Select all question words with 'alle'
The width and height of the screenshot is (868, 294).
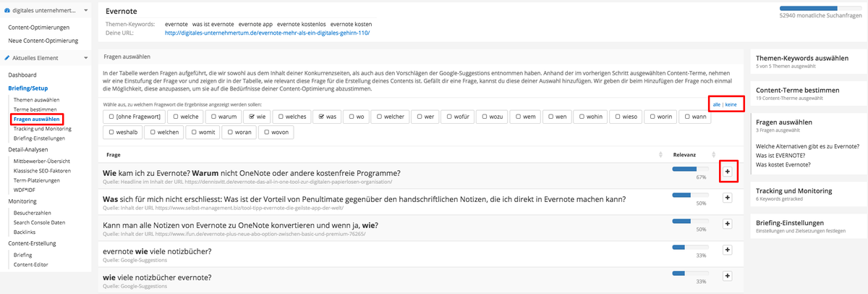point(717,105)
